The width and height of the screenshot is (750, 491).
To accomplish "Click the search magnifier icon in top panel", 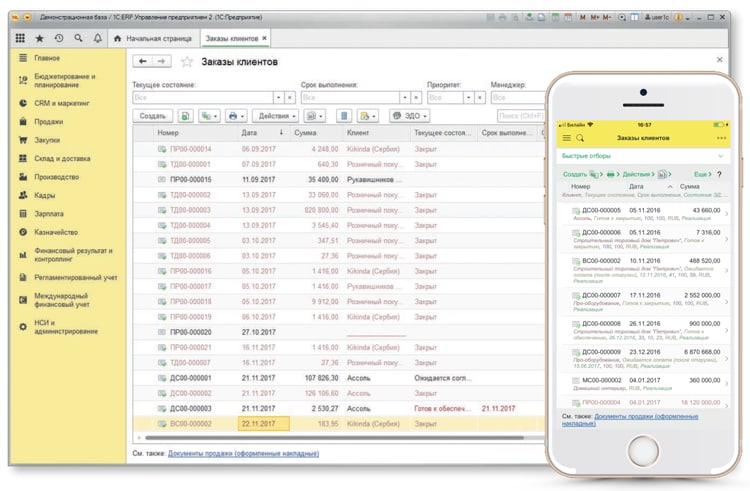I will tap(78, 38).
